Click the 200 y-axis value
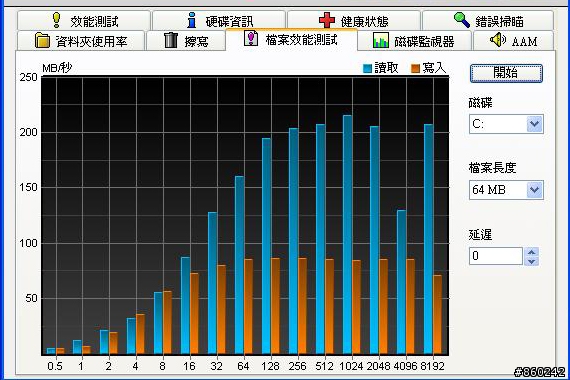The image size is (570, 380). coord(29,132)
